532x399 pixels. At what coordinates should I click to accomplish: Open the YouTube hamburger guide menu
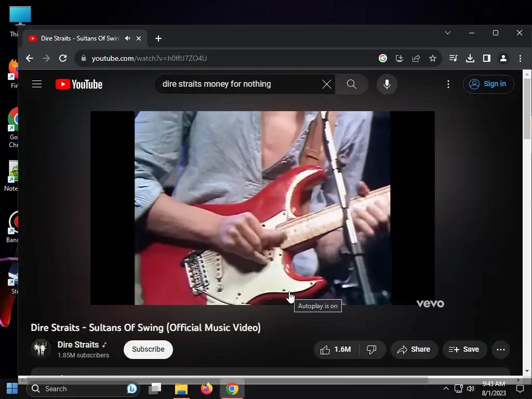(x=37, y=84)
